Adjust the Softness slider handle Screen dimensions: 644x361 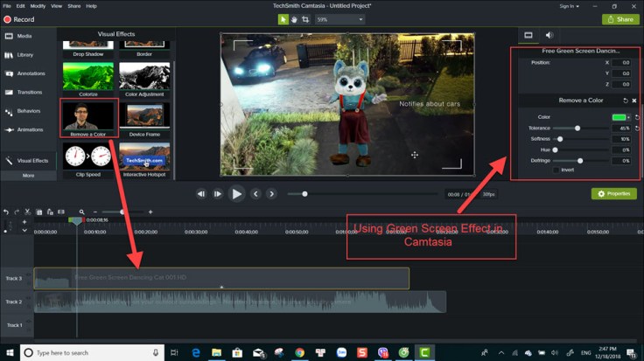[560, 139]
